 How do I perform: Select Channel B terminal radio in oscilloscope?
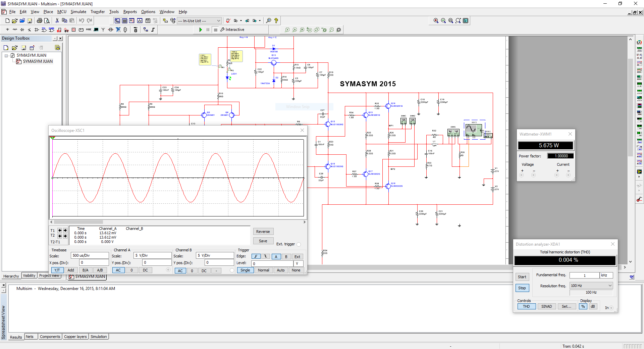[x=232, y=270]
